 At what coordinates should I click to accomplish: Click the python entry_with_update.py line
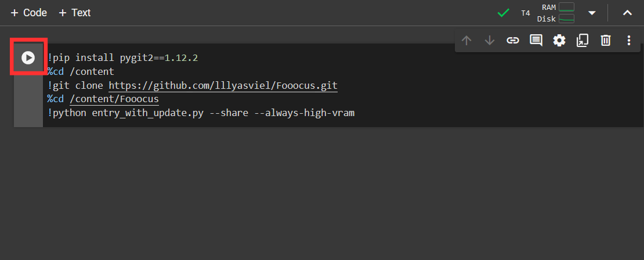click(201, 113)
